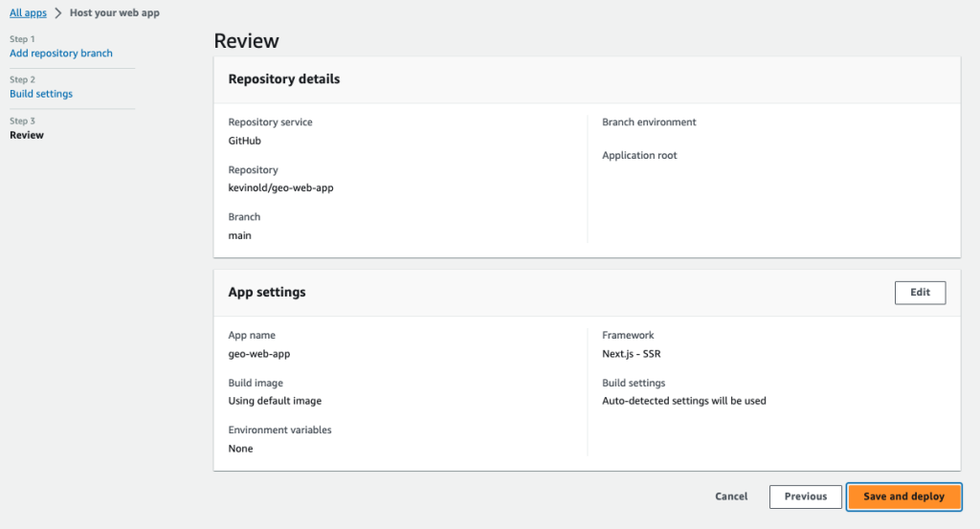Go to Add repository branch step
The width and height of the screenshot is (980, 529).
pos(61,53)
